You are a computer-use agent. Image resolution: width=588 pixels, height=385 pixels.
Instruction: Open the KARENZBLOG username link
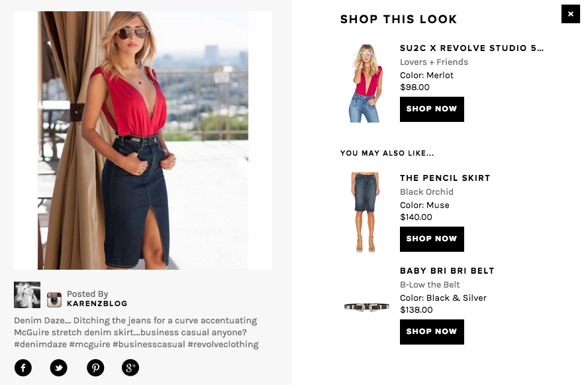97,303
